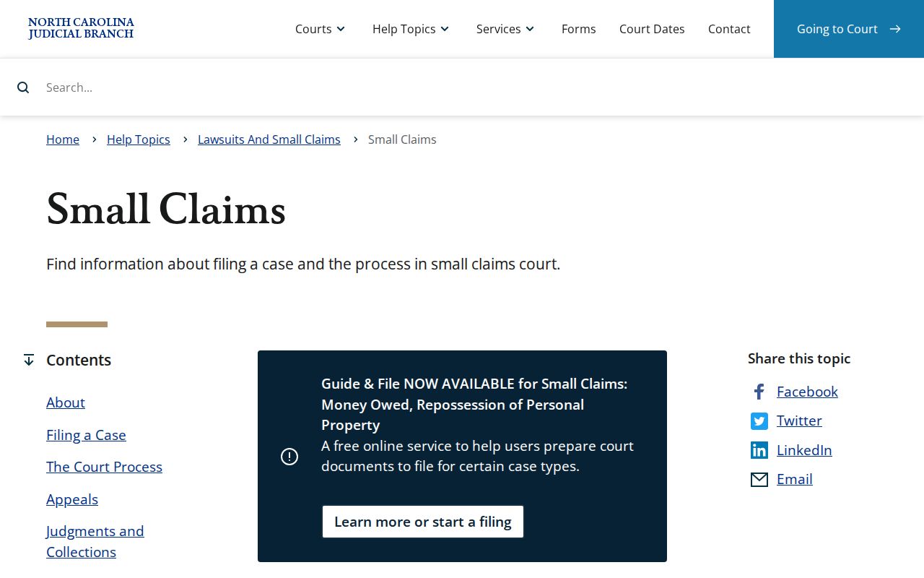Click the LinkedIn share icon
The width and height of the screenshot is (924, 578).
coord(759,450)
